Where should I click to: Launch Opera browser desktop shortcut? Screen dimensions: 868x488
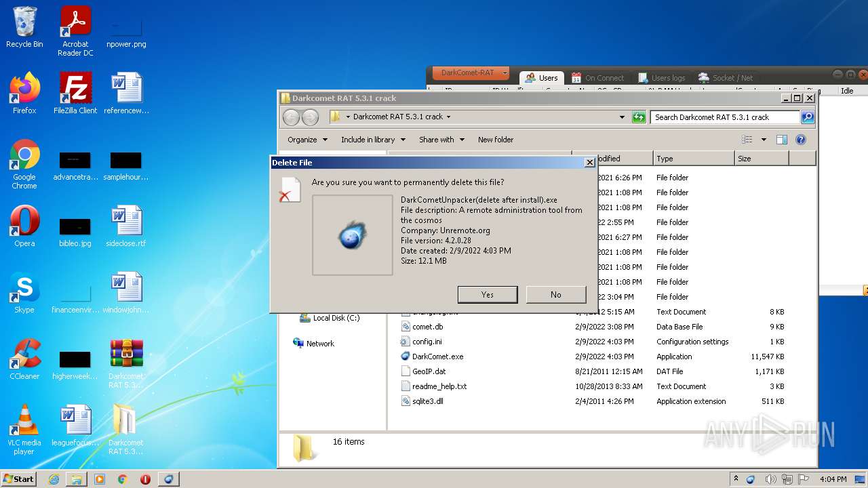click(24, 226)
